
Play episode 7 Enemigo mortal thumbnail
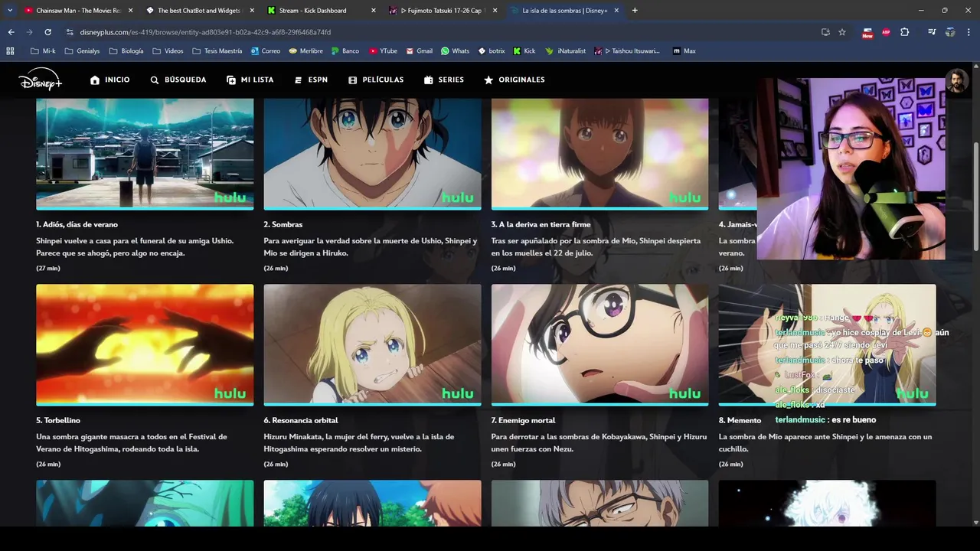(x=599, y=344)
